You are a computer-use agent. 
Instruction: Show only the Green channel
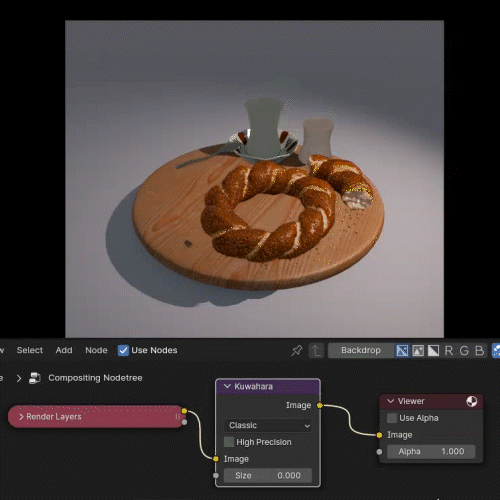click(464, 350)
